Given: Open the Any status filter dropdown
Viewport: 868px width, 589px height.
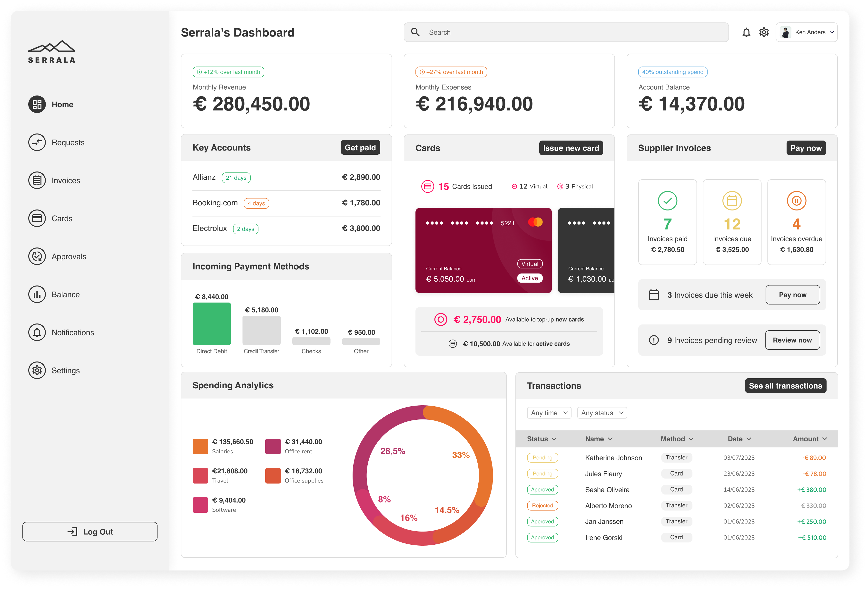Looking at the screenshot, I should click(x=602, y=413).
